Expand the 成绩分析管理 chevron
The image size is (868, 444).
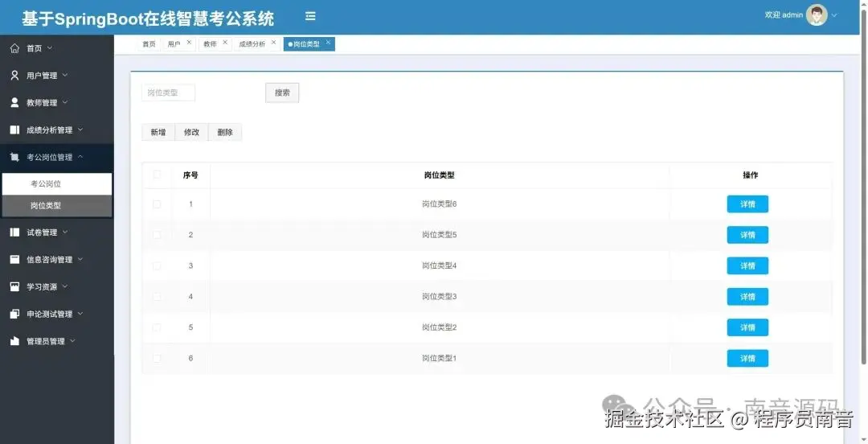click(x=80, y=129)
